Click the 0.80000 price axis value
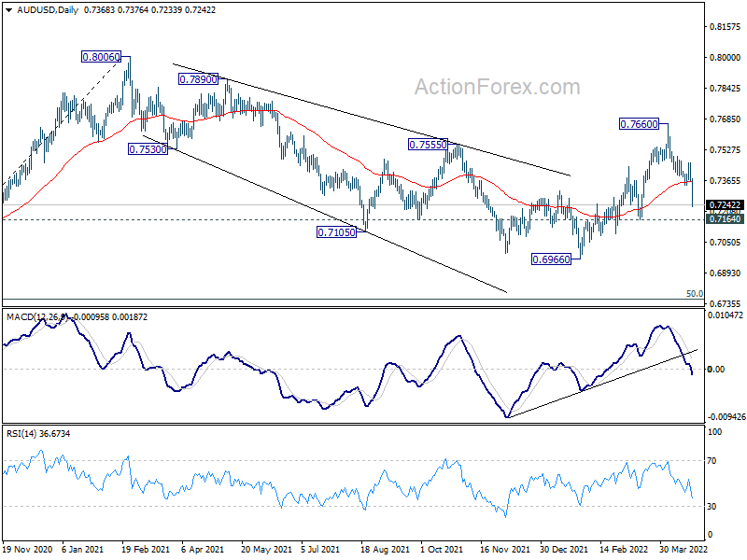Screen dimensions: 747x560 coord(726,57)
